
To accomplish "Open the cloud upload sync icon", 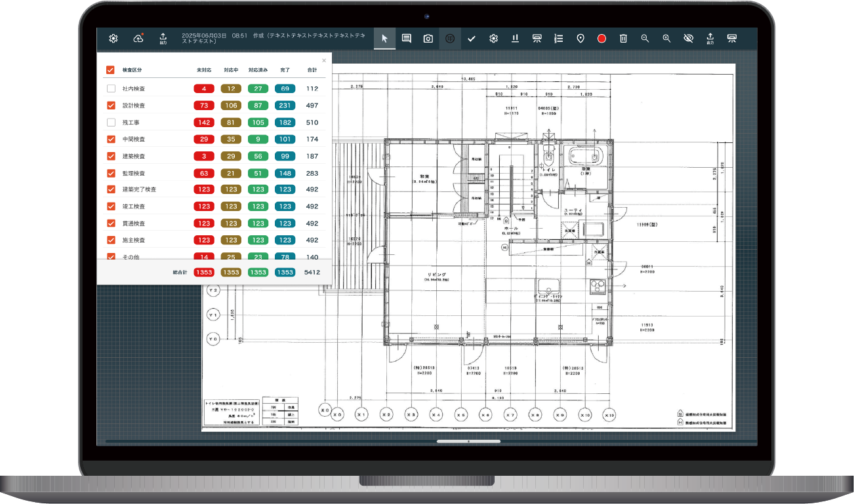I will click(x=138, y=39).
